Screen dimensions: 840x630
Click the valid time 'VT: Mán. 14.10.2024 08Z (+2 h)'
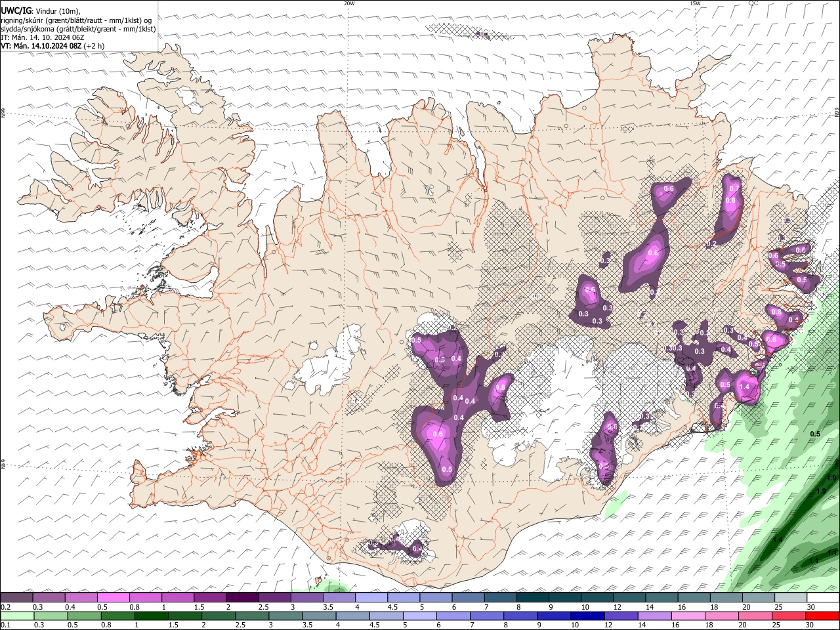[x=52, y=46]
